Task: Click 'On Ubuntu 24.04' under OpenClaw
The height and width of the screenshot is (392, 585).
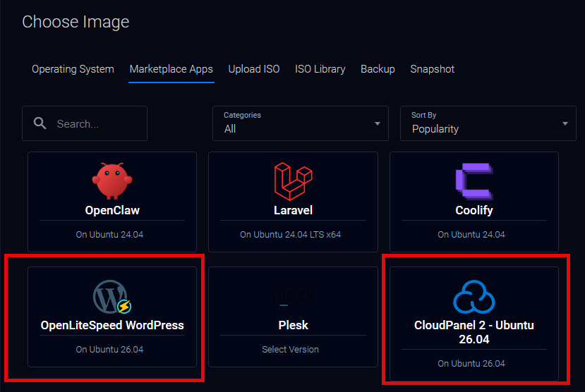Action: 109,234
